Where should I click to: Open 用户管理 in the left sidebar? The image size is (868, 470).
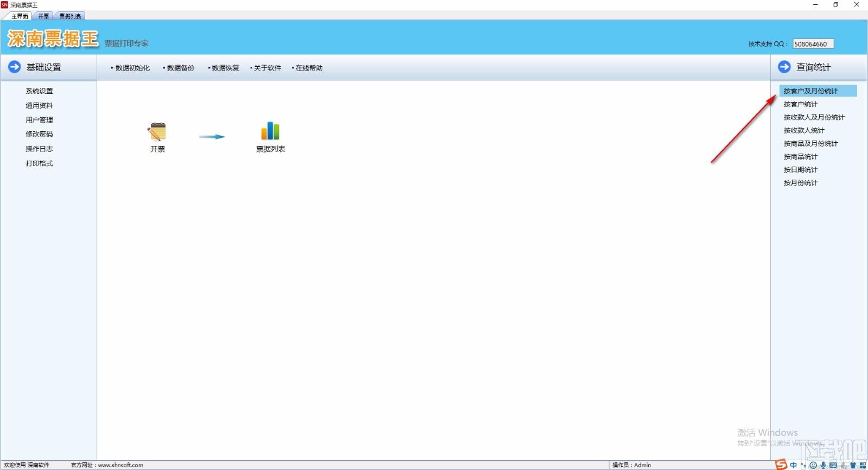[x=39, y=120]
